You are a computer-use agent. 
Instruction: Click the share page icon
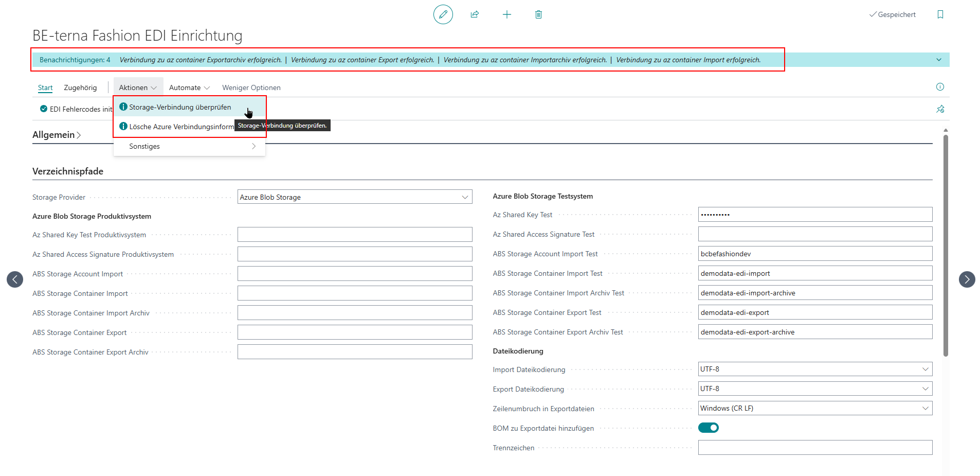point(475,14)
